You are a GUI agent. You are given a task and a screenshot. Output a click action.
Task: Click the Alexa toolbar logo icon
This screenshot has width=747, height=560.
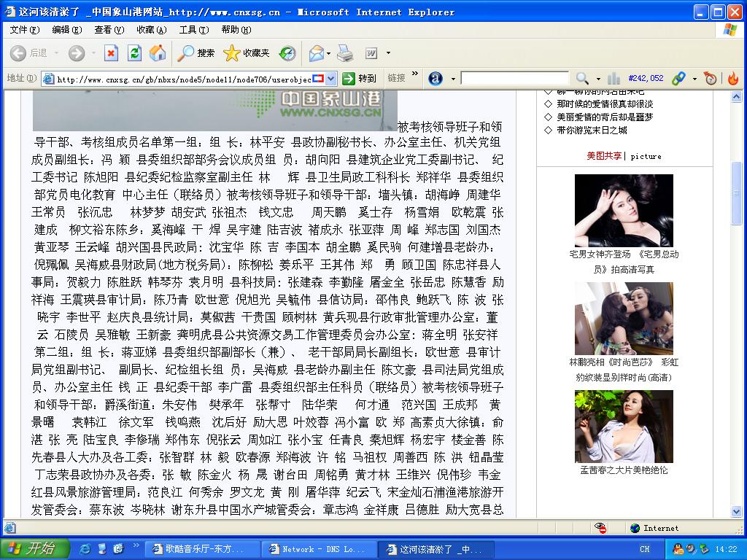click(x=436, y=78)
